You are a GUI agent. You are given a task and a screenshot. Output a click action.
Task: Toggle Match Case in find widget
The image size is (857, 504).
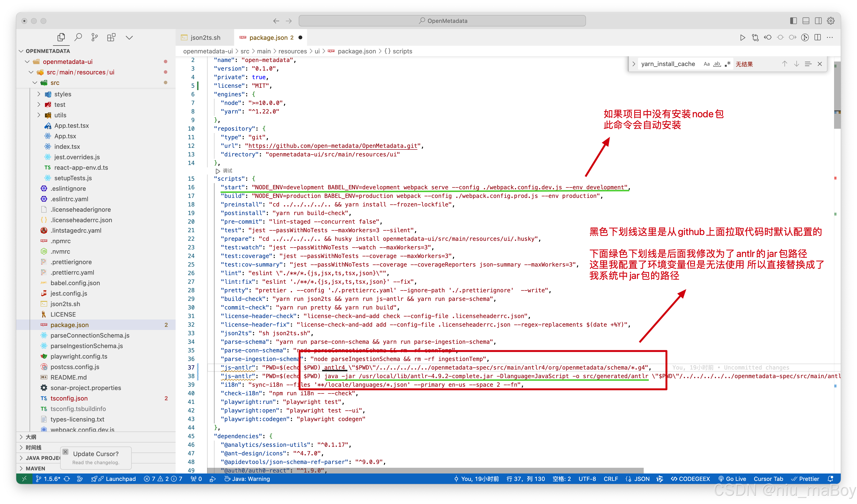tap(706, 64)
